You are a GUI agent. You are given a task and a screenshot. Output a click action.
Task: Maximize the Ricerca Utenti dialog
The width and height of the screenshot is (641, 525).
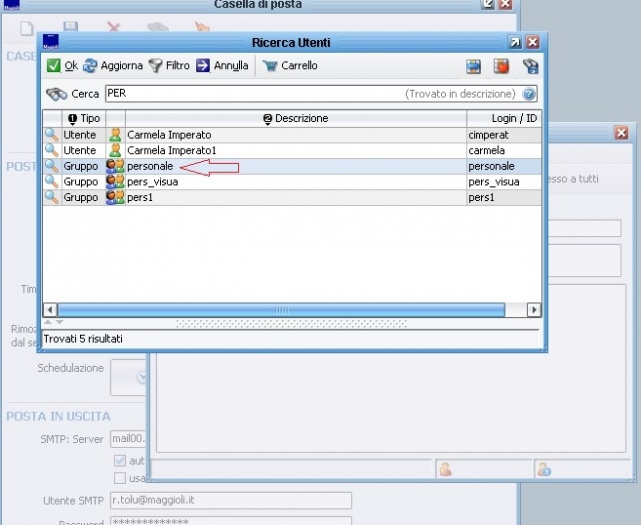pyautogui.click(x=515, y=42)
